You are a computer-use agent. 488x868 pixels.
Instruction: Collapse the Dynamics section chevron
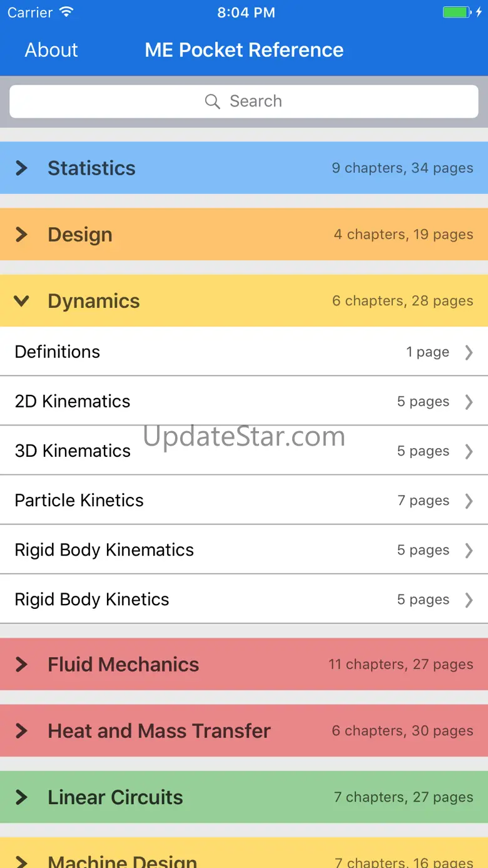22,301
